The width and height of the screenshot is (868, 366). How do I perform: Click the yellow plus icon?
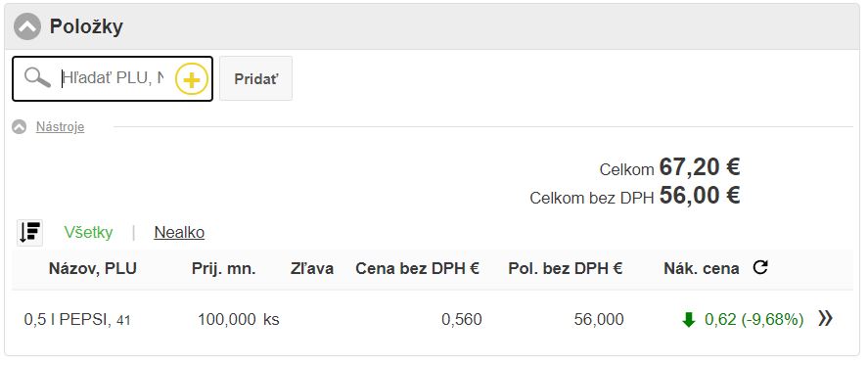click(192, 79)
